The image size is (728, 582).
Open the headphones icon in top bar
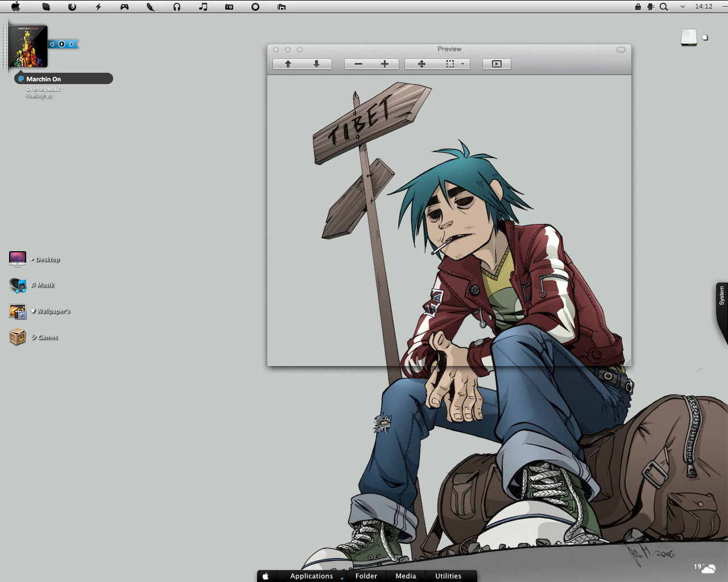click(177, 7)
